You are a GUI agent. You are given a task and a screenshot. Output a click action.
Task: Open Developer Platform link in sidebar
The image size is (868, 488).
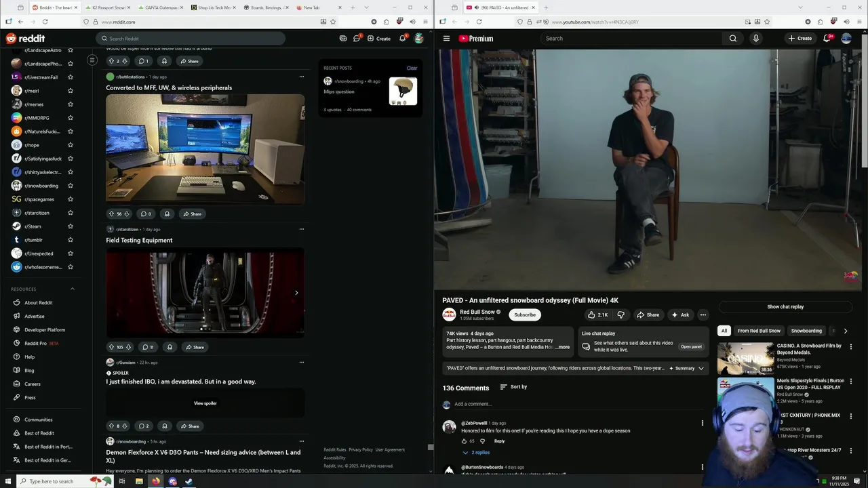pos(45,330)
